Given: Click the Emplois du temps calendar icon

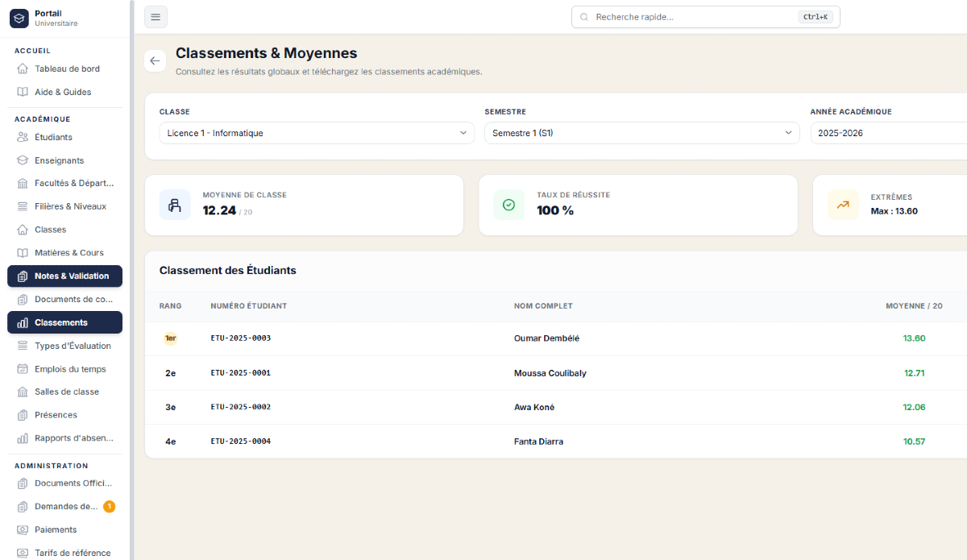Looking at the screenshot, I should (x=23, y=369).
